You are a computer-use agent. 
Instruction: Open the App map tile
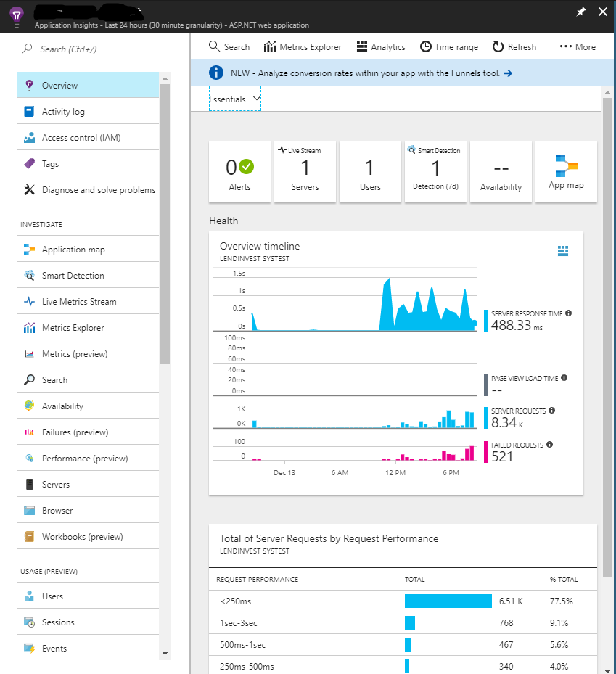click(566, 171)
